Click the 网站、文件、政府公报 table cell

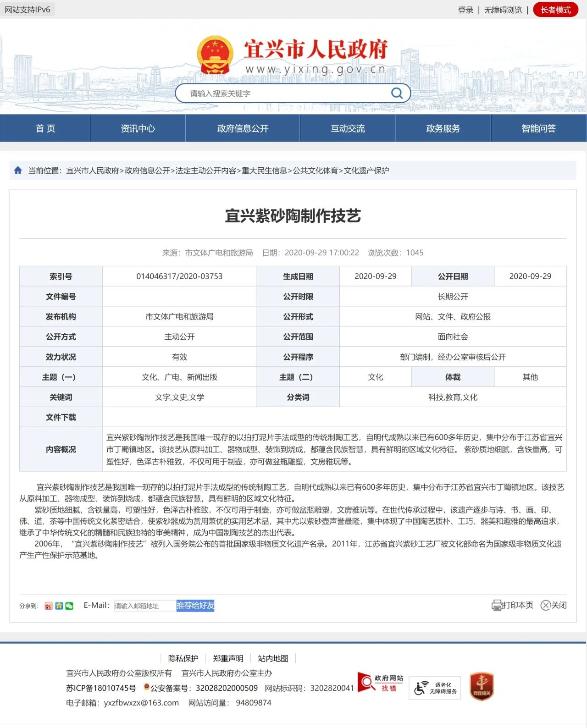click(x=453, y=317)
